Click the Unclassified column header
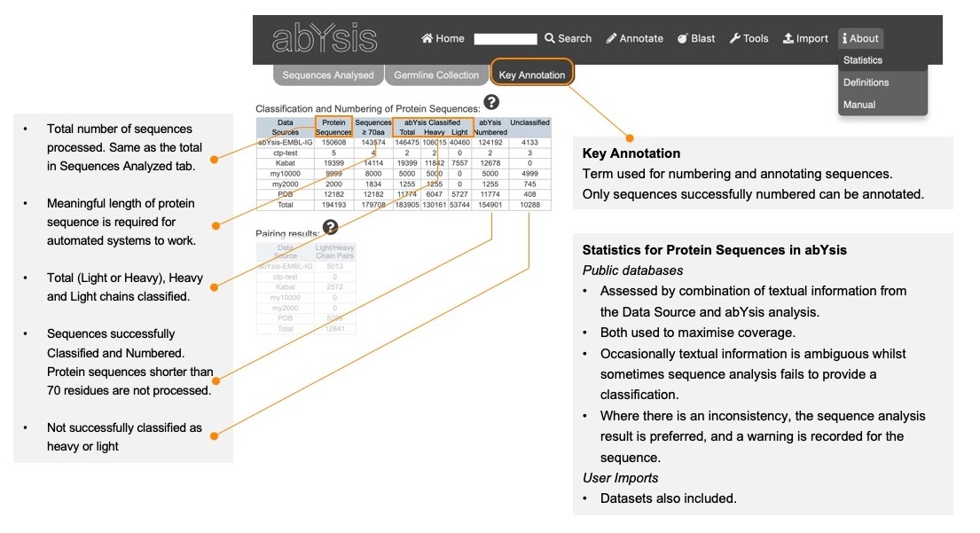980x533 pixels. pos(529,122)
